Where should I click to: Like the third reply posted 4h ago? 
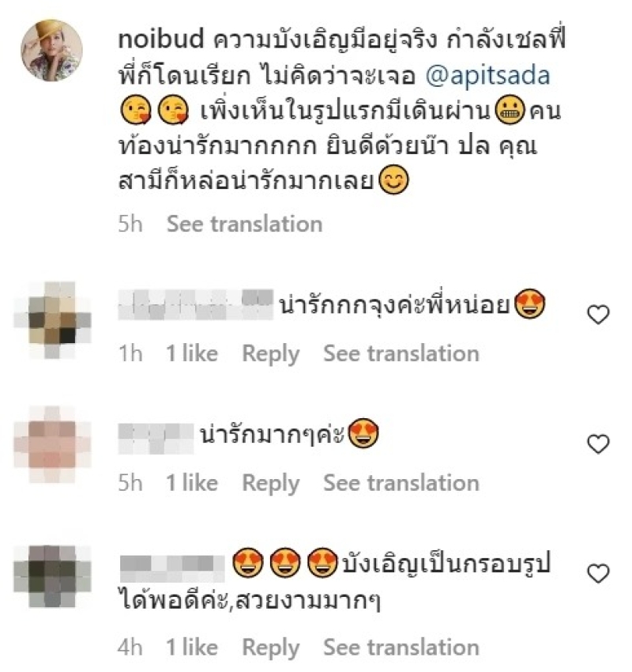coord(598,573)
